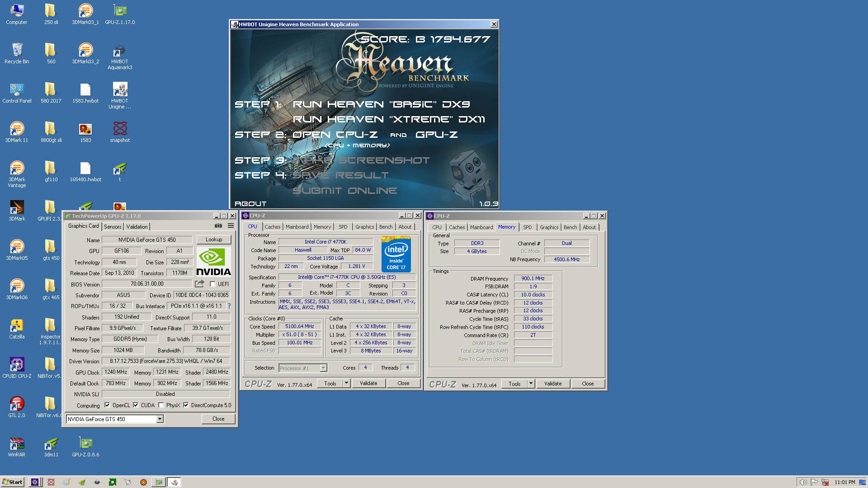Open the Tools dropdown arrow in Memory tab window
This screenshot has width=868, height=488.
(531, 384)
